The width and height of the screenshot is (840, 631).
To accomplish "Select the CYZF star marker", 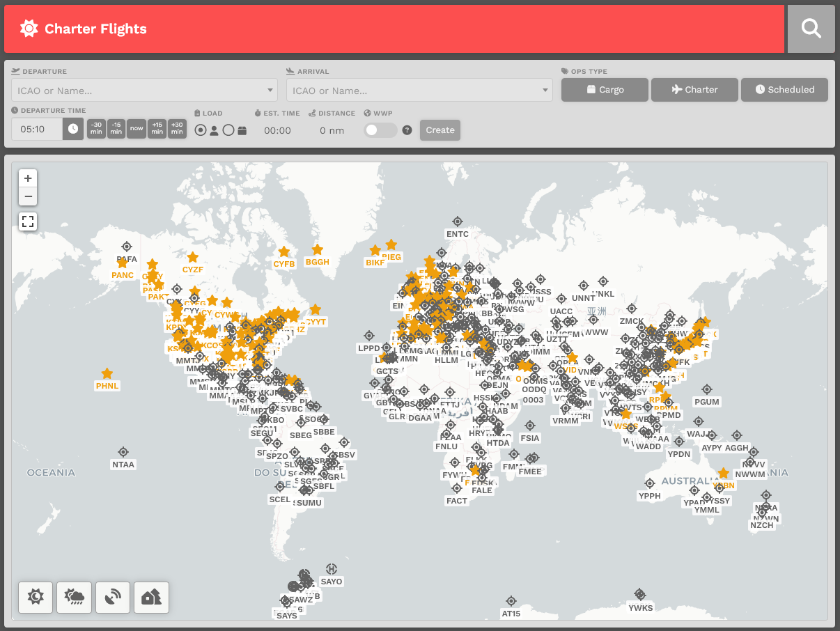I will 192,258.
